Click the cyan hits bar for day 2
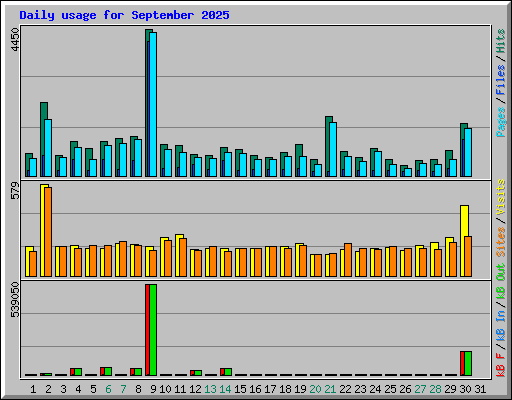The width and height of the screenshot is (512, 400). 48,148
